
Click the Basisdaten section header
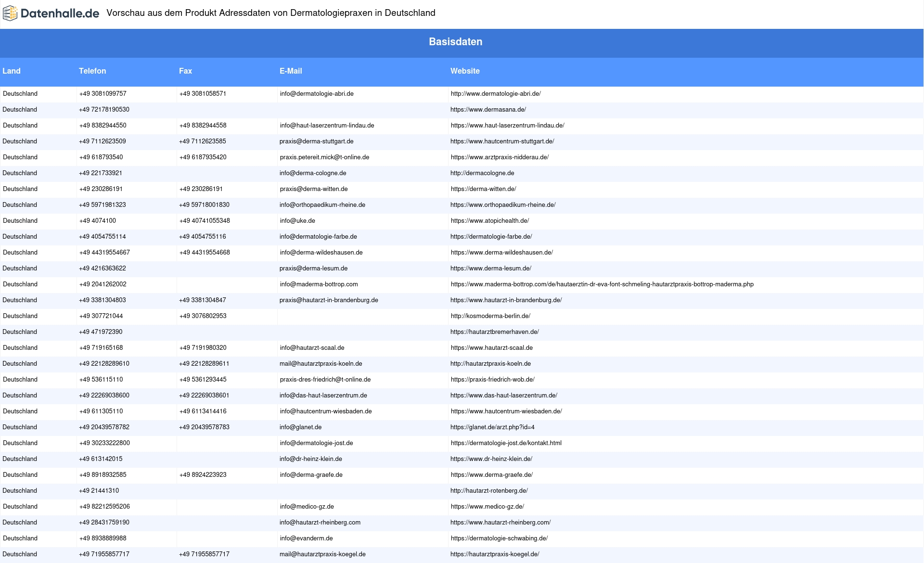coord(456,42)
